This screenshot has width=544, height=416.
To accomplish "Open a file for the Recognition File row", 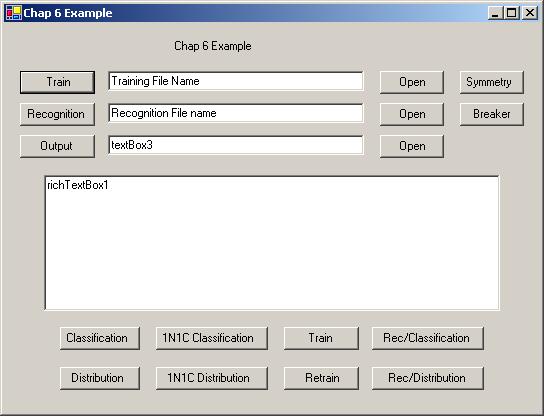I will coord(412,114).
